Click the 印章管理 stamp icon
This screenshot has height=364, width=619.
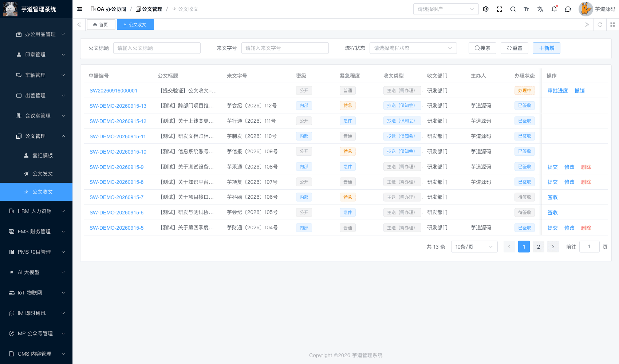(x=19, y=55)
